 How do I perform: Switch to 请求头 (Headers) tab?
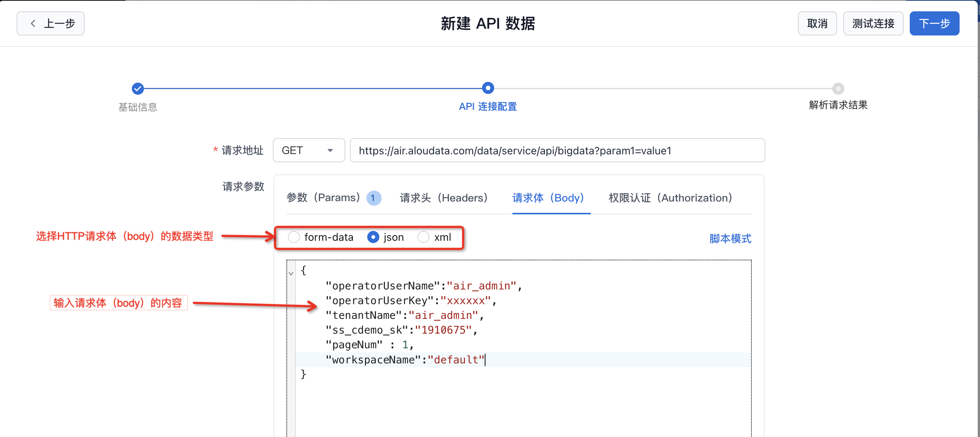pyautogui.click(x=444, y=198)
